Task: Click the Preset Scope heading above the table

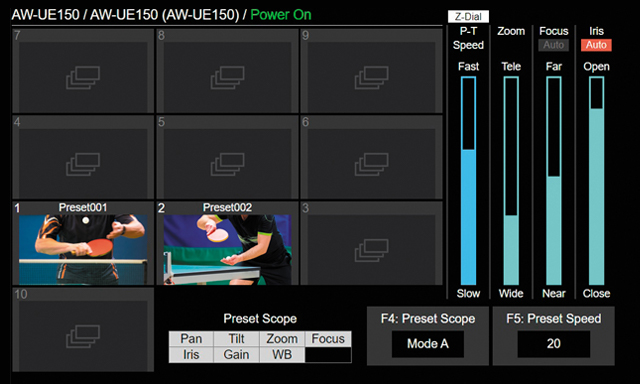Action: coord(260,319)
